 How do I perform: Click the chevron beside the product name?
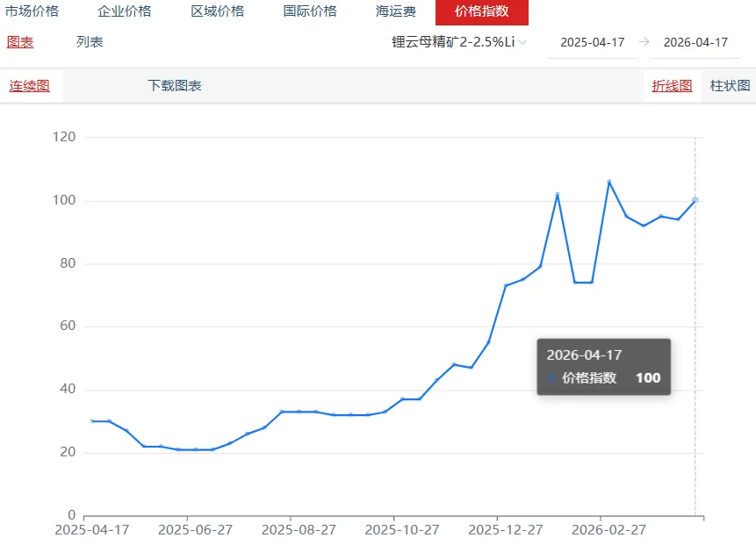coord(521,40)
